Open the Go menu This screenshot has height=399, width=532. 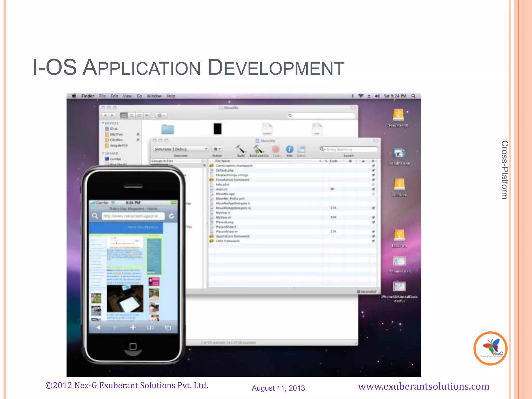pyautogui.click(x=139, y=96)
